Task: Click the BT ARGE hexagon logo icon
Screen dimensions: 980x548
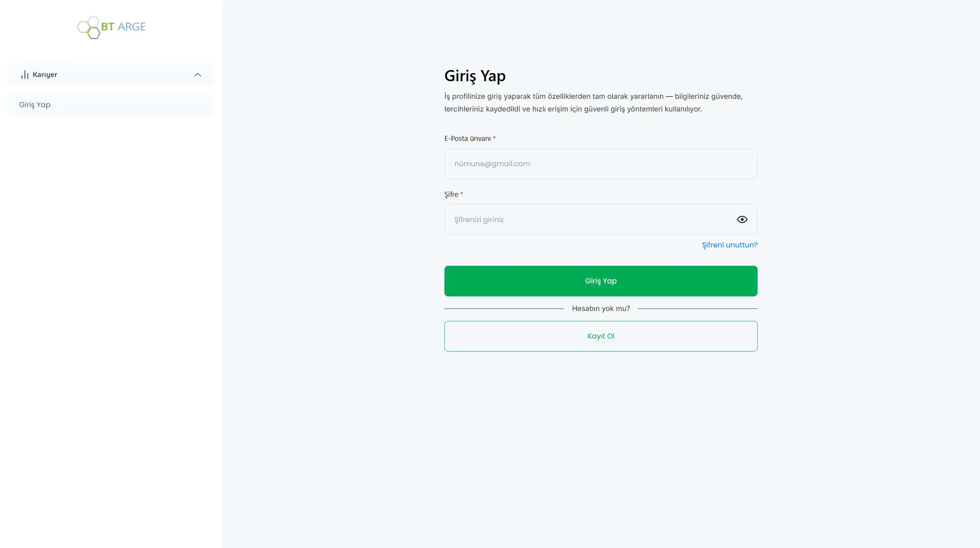Action: (89, 28)
